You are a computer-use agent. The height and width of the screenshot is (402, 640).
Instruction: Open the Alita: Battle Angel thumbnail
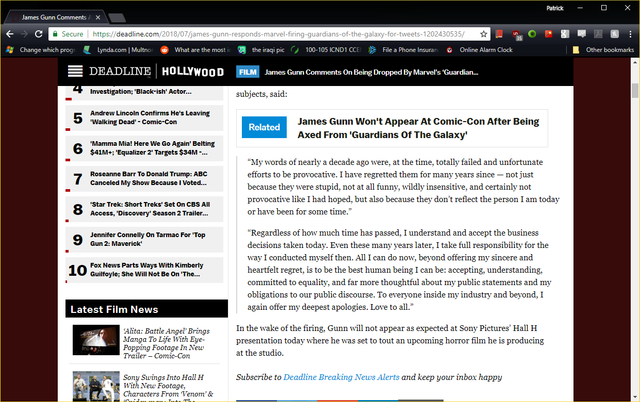[96, 340]
